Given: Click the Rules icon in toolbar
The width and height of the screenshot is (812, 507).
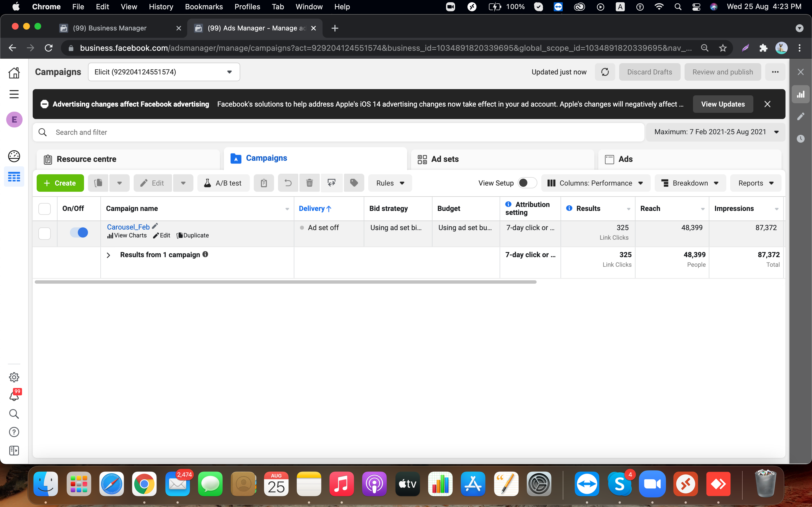Looking at the screenshot, I should [389, 183].
